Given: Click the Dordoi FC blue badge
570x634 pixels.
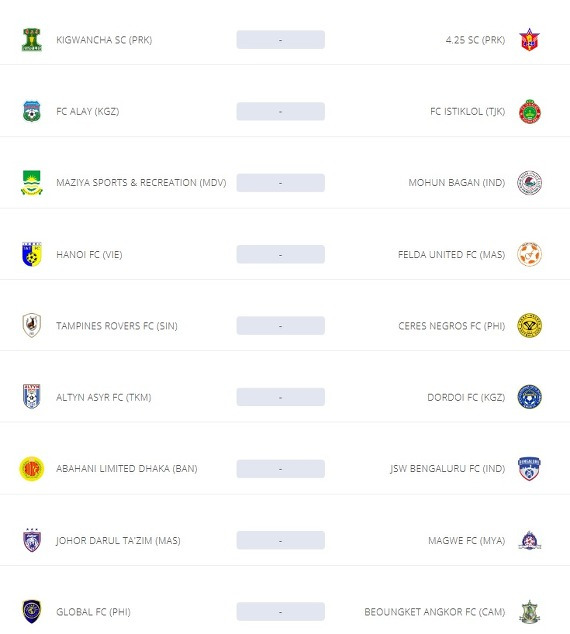Looking at the screenshot, I should click(x=530, y=397).
